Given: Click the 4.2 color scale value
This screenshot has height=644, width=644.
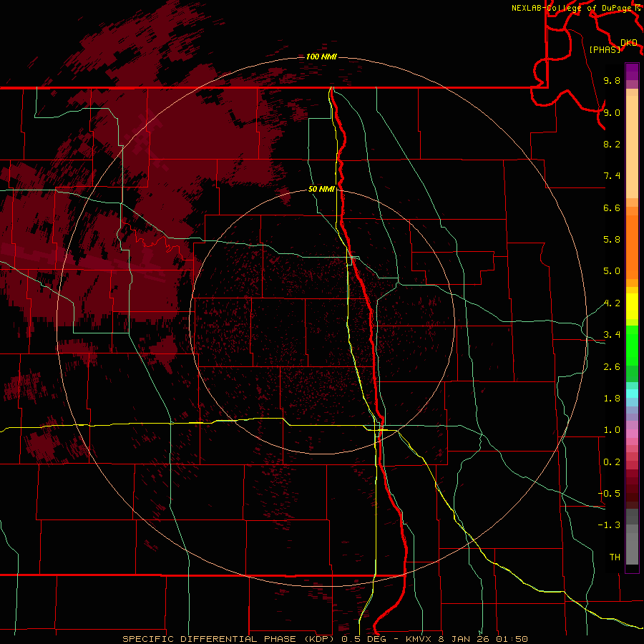Looking at the screenshot, I should [x=612, y=303].
